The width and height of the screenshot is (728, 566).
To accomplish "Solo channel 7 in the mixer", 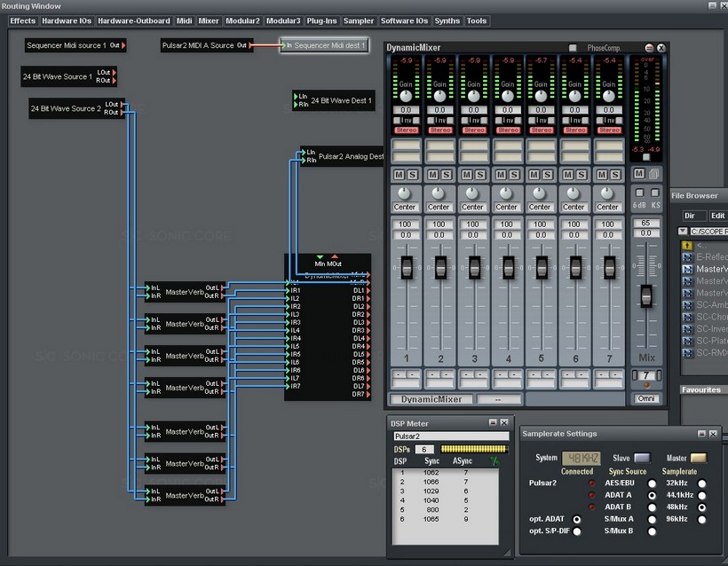I will (x=615, y=175).
